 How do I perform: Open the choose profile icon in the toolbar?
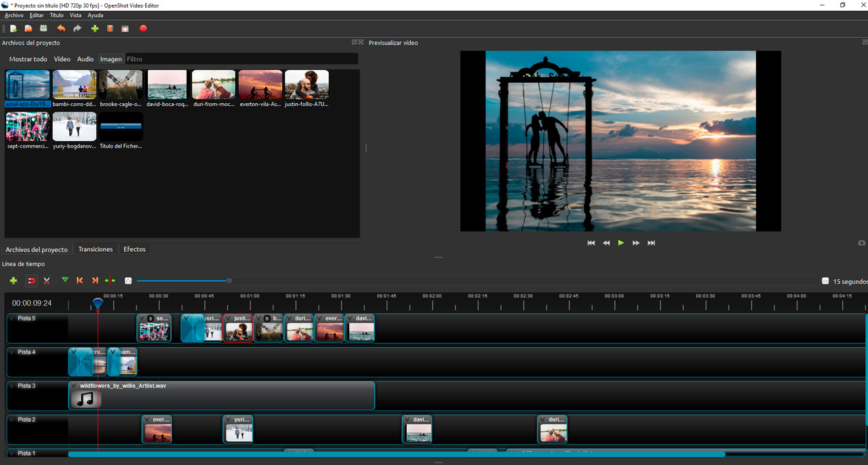(110, 29)
